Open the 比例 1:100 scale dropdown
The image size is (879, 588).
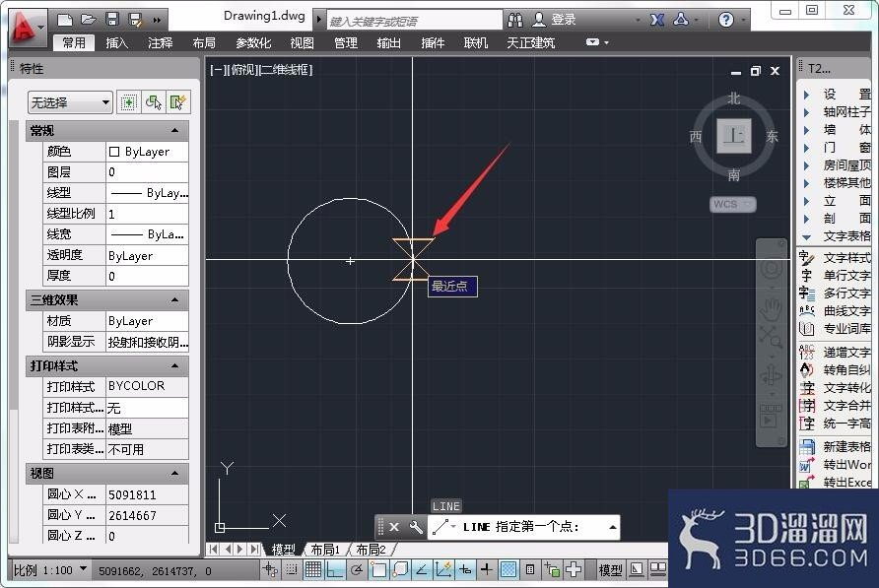click(x=50, y=570)
